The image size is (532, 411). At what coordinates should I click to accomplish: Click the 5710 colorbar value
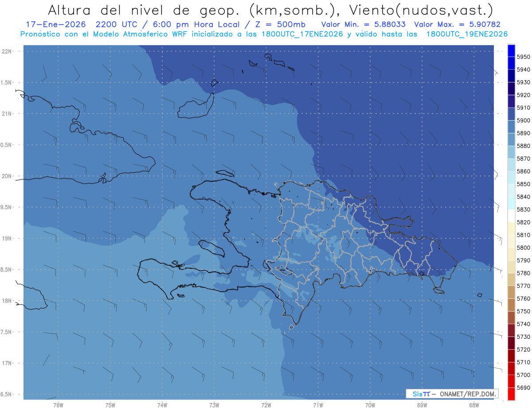click(523, 362)
